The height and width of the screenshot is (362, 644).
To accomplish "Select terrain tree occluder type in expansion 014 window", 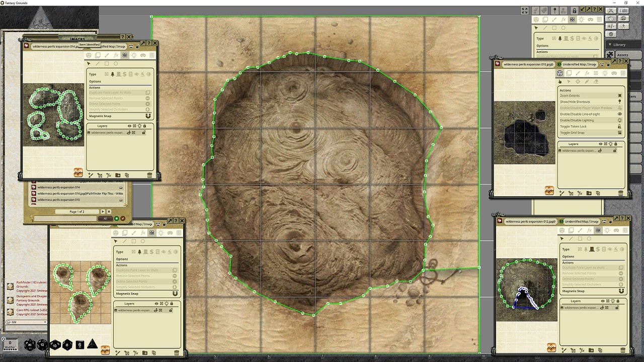I will (x=113, y=74).
